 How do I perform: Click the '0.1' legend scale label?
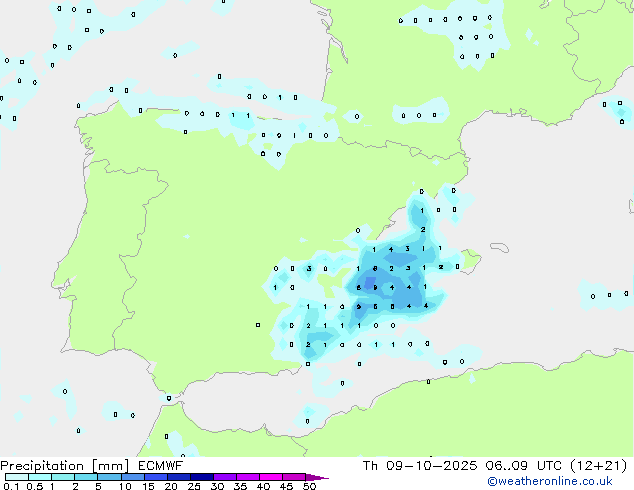11,486
